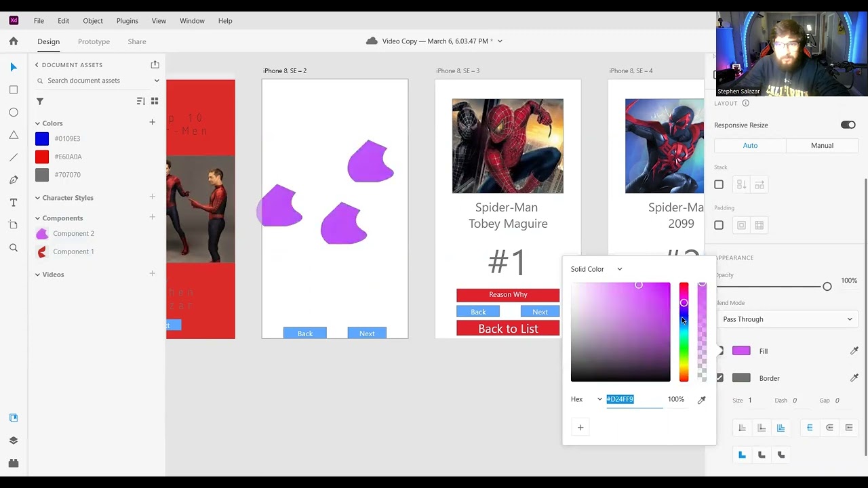Screen dimensions: 868x488
Task: Click the Back to List button
Action: 508,329
